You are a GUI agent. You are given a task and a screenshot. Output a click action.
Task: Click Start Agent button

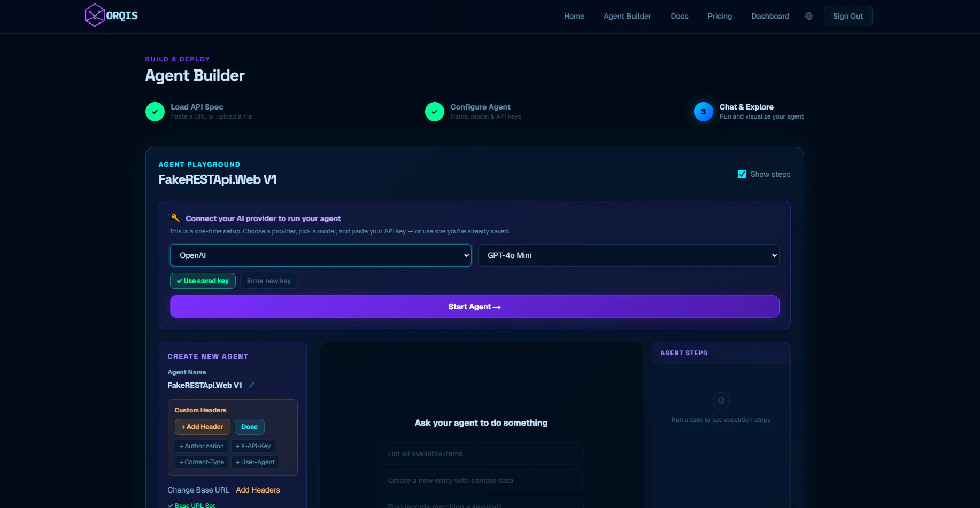point(475,307)
